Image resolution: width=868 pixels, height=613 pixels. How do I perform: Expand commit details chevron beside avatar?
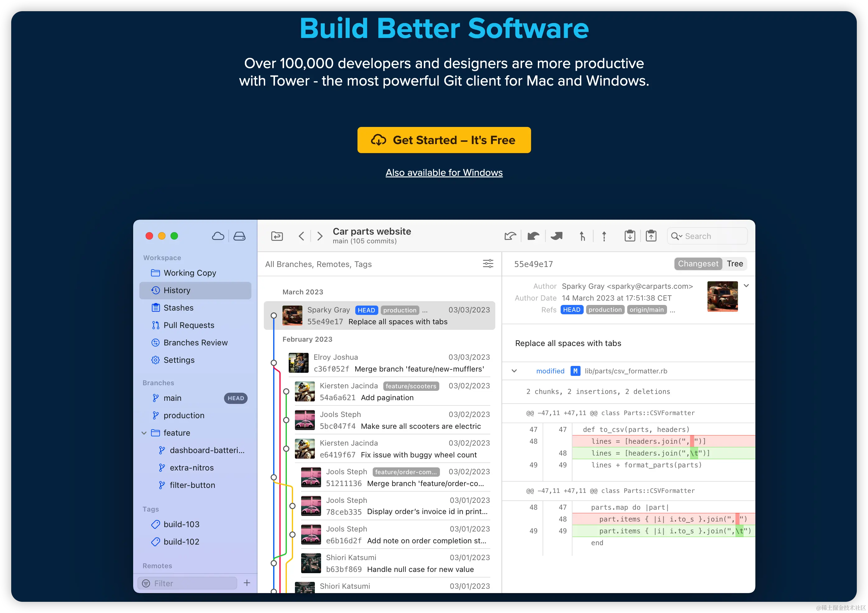pos(746,286)
